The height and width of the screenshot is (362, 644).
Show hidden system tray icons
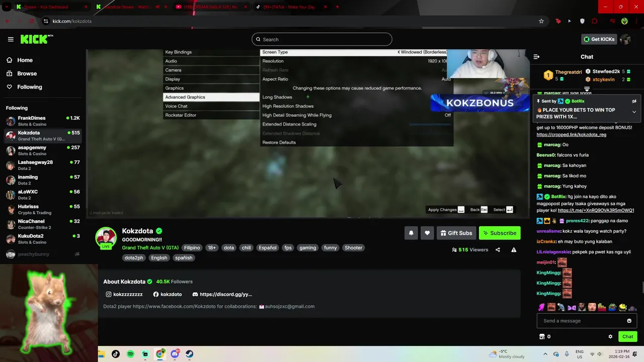coord(545,354)
